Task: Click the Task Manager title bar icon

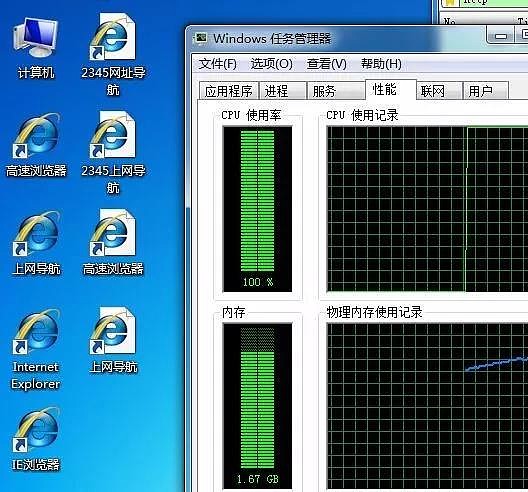Action: point(201,38)
